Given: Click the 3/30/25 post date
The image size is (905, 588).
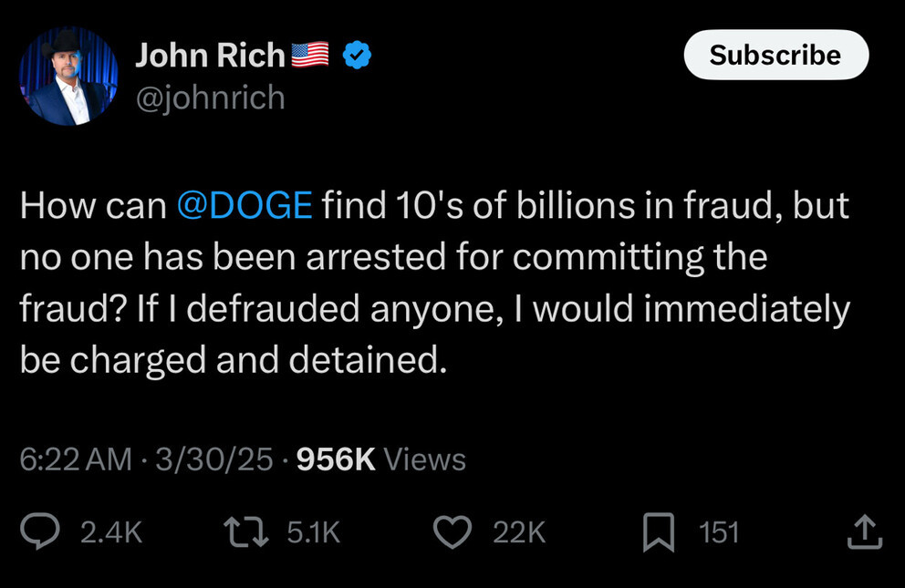Looking at the screenshot, I should 213,459.
